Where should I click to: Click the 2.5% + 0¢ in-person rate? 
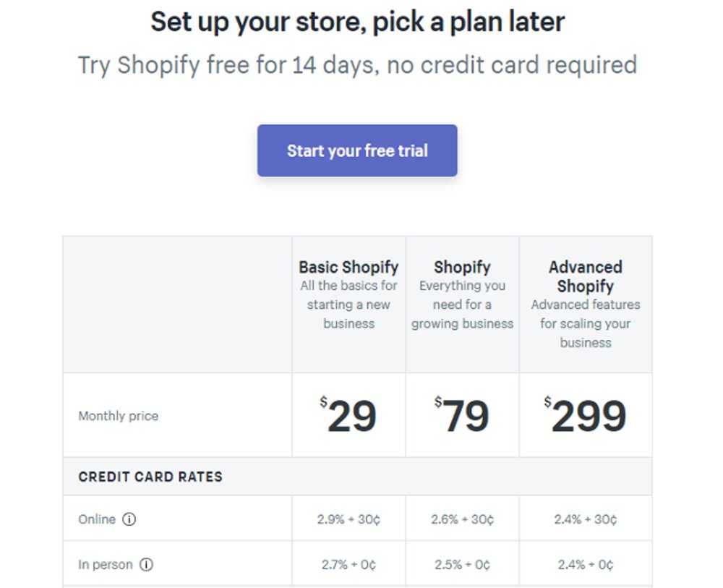point(463,565)
